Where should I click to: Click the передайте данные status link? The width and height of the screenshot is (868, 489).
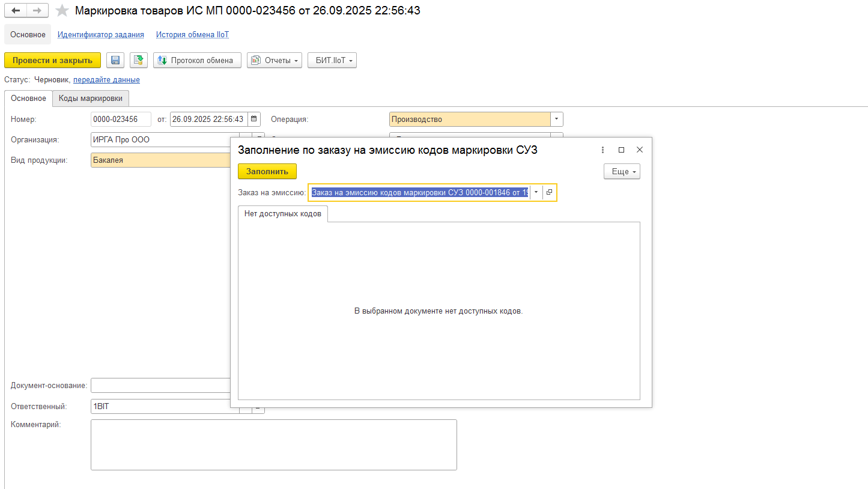[106, 80]
